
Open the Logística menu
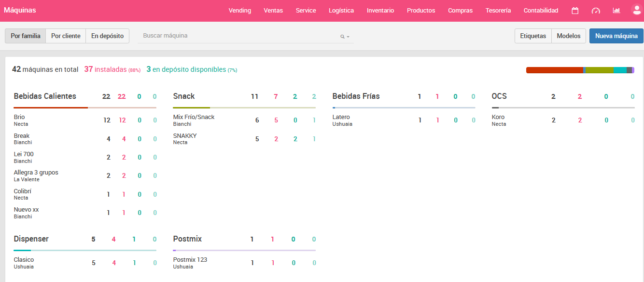[x=341, y=11]
